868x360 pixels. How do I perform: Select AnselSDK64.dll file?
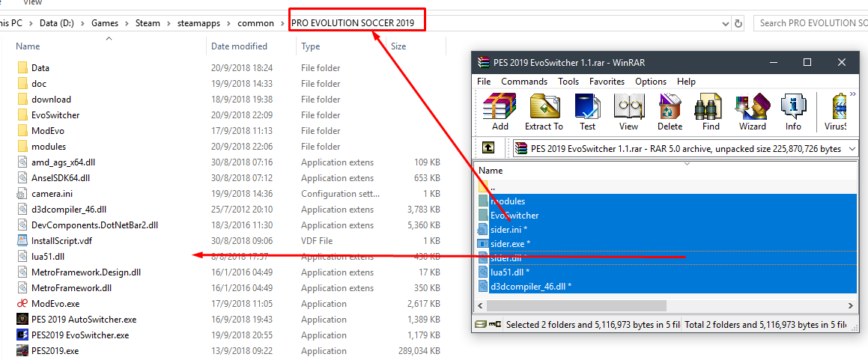click(61, 178)
